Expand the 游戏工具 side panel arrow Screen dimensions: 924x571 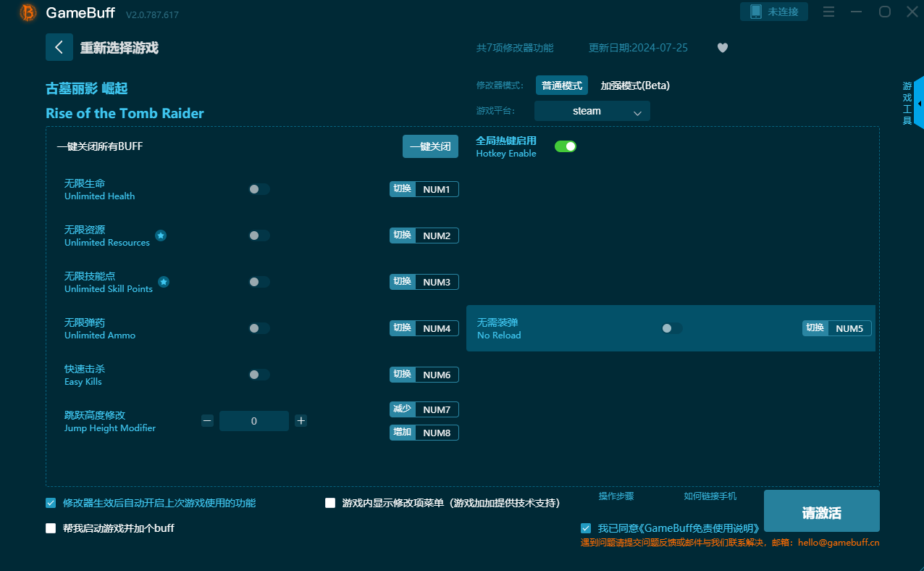pyautogui.click(x=919, y=104)
